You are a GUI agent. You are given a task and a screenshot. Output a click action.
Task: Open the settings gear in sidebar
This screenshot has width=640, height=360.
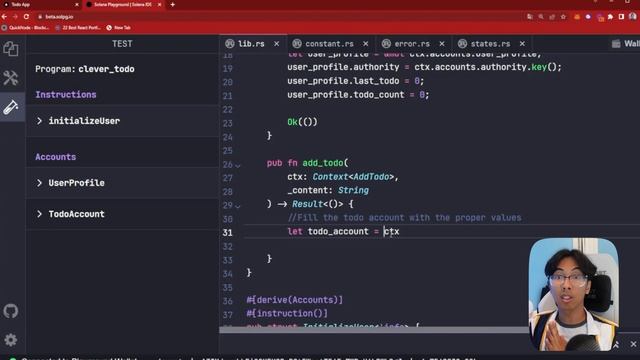pyautogui.click(x=11, y=340)
